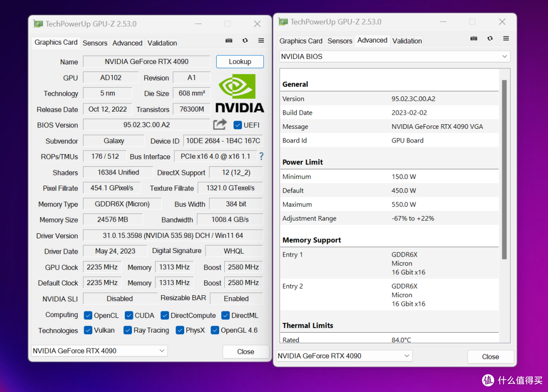This screenshot has height=392, width=548.
Task: Click the NVIDIA logo image
Action: (x=239, y=93)
